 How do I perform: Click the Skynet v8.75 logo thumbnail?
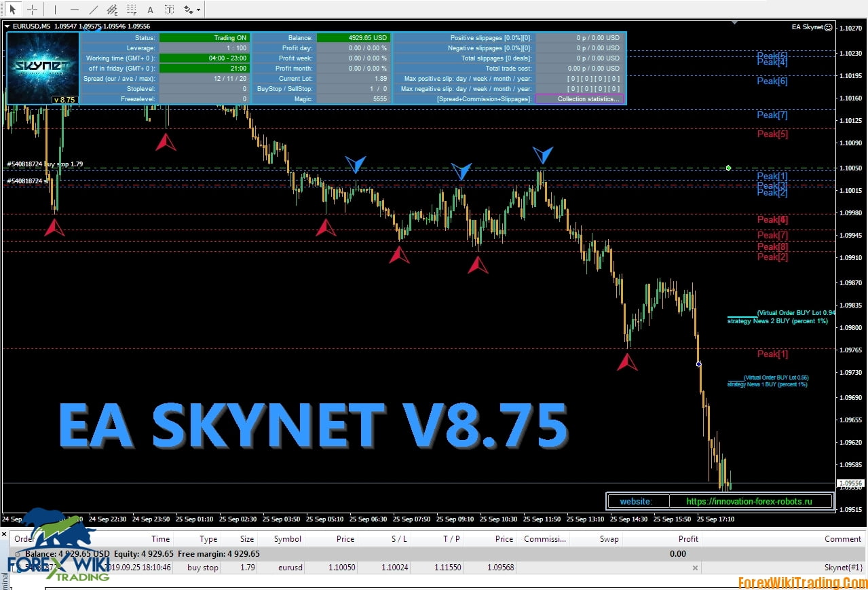(42, 68)
